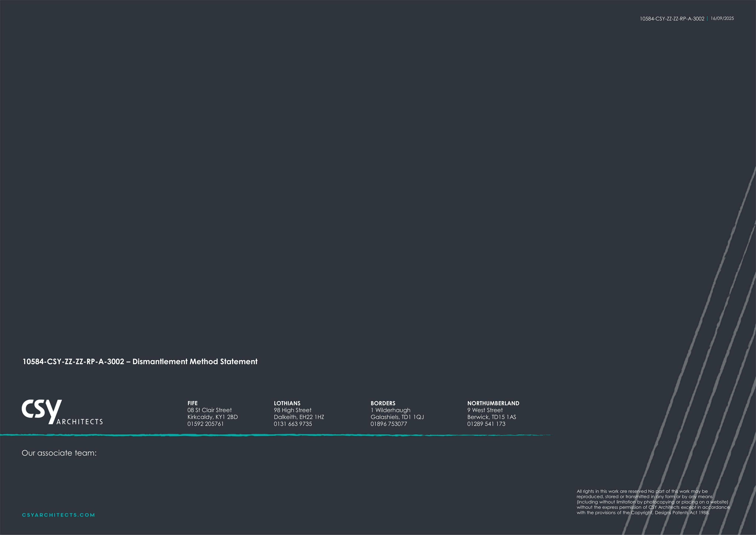Screen dimensions: 756x535
Task: Select the LOTHIANS office heading
Action: point(287,403)
